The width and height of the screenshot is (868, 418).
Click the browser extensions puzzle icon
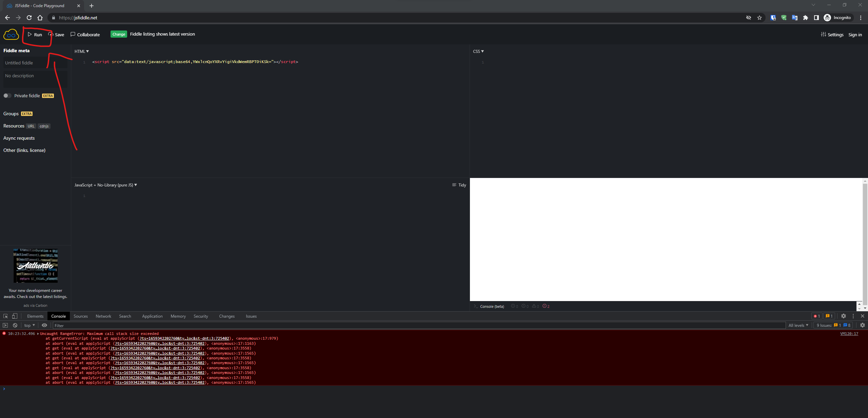(x=806, y=18)
